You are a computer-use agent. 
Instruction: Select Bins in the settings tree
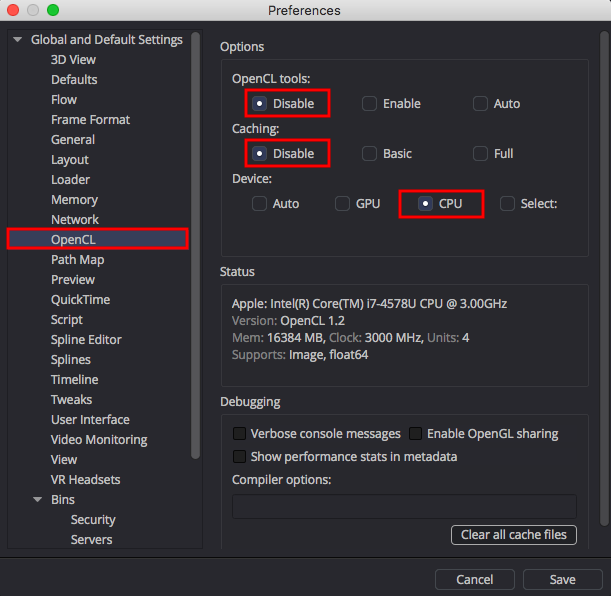pos(63,500)
